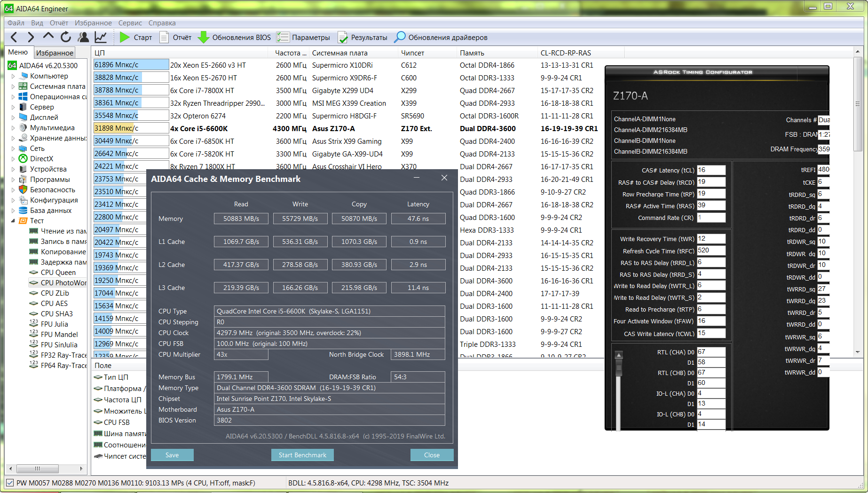Click the CAS# Latency (tCL) field
The height and width of the screenshot is (493, 868).
[x=711, y=170]
